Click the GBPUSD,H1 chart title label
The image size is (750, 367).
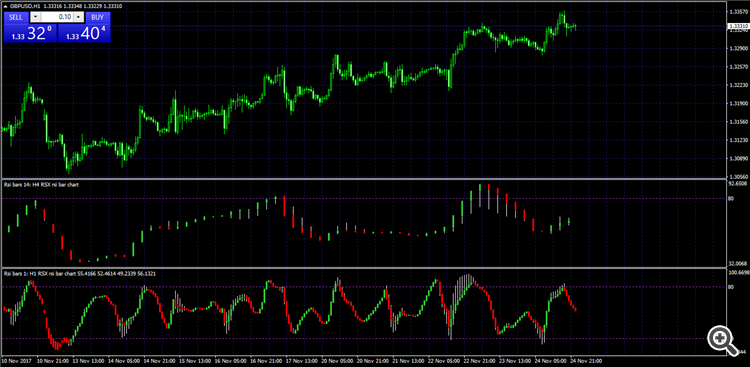click(x=25, y=6)
